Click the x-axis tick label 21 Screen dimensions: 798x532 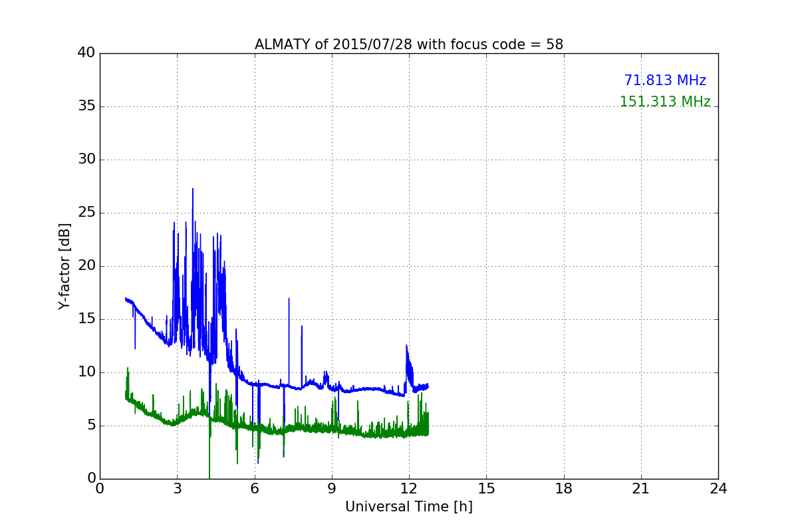point(641,489)
